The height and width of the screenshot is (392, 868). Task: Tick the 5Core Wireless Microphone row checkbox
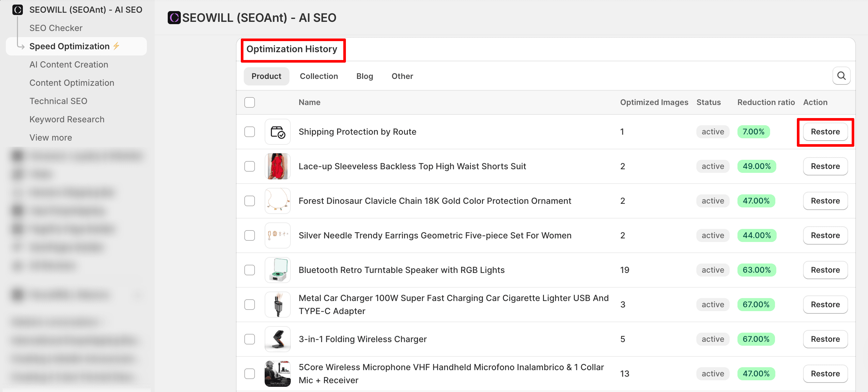tap(249, 373)
